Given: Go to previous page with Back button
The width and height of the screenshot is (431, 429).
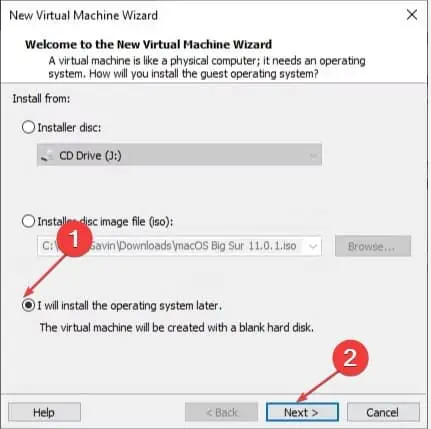Looking at the screenshot, I should pos(221,412).
